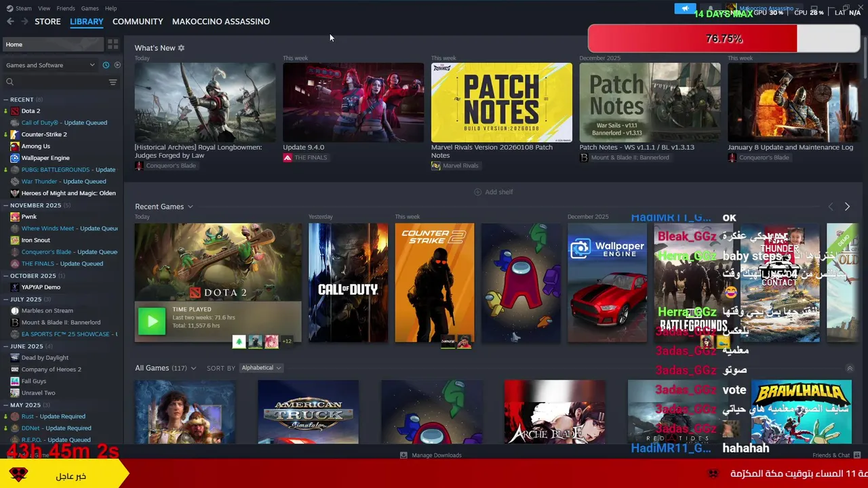Collapse the JUNE 2025 category

(5, 346)
